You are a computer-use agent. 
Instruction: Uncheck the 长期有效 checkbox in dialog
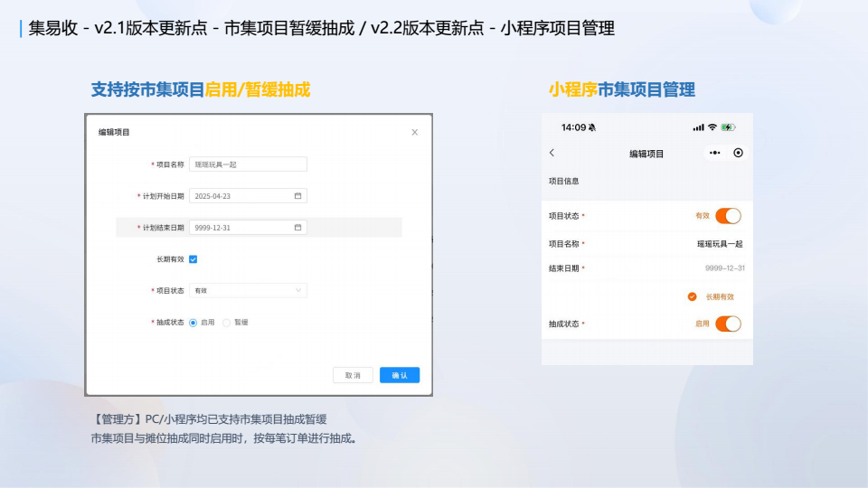pos(193,259)
